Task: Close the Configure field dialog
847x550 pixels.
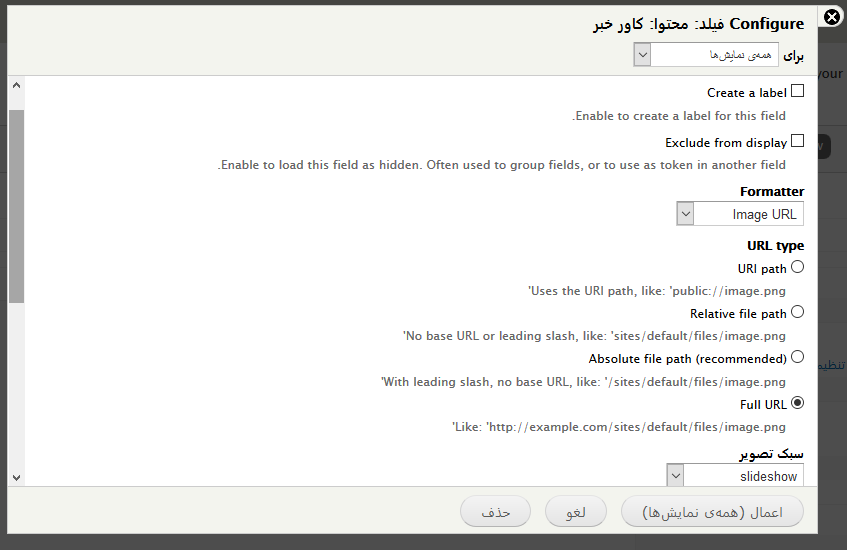Action: coord(832,17)
